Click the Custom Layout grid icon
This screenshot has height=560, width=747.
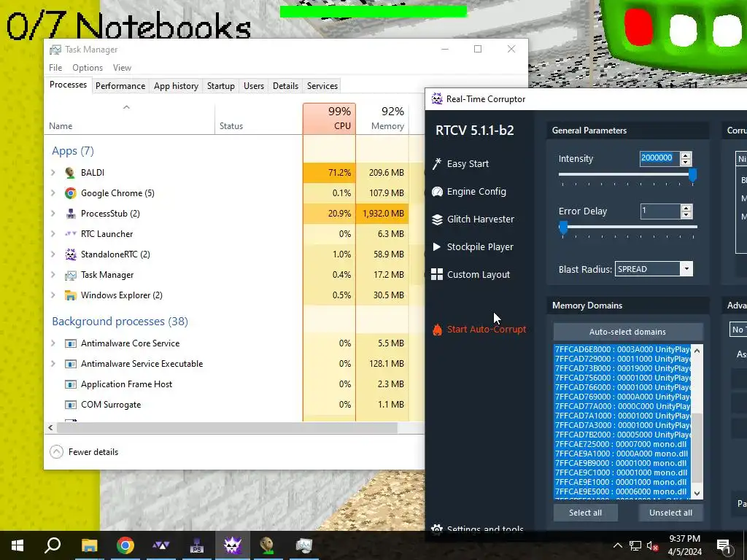pos(437,274)
